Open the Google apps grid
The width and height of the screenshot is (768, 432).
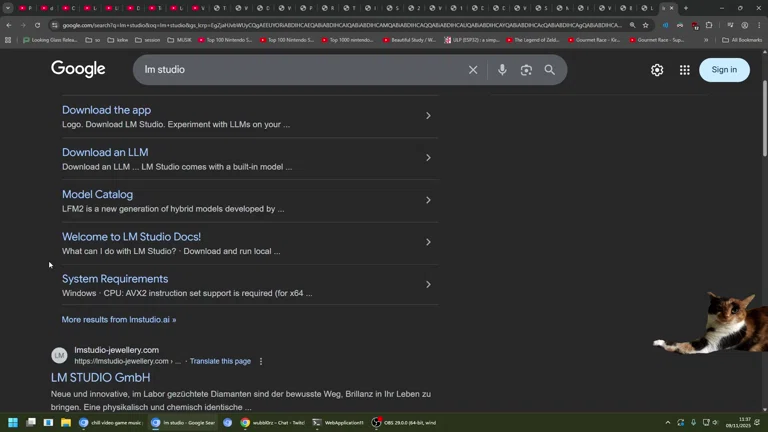685,70
